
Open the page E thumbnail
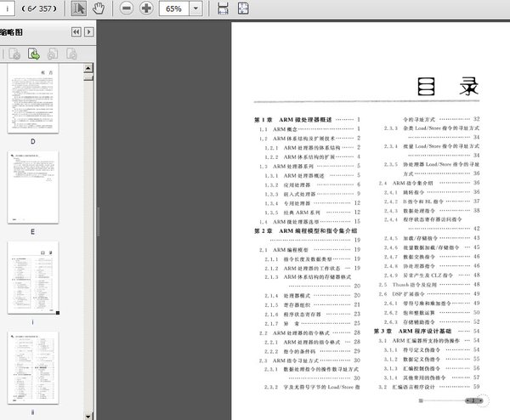point(33,187)
